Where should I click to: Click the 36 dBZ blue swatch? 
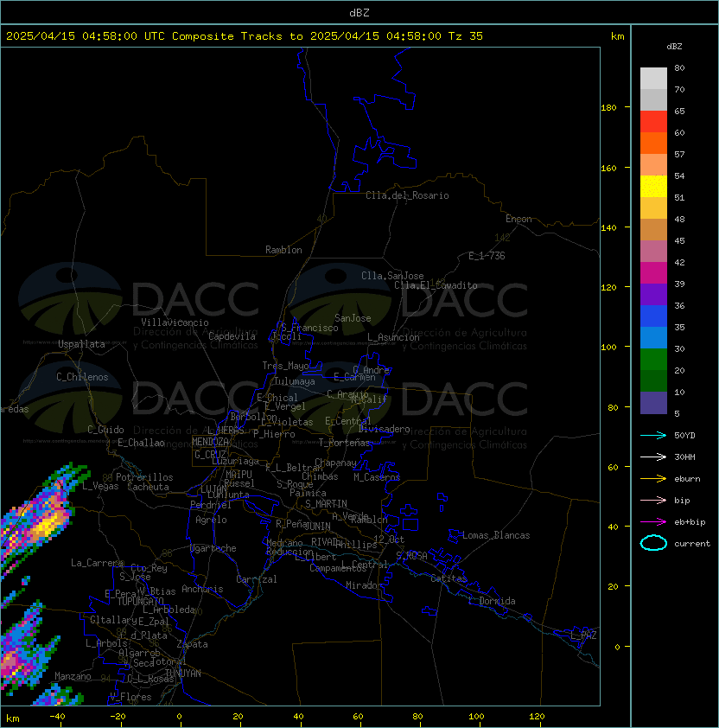(653, 316)
